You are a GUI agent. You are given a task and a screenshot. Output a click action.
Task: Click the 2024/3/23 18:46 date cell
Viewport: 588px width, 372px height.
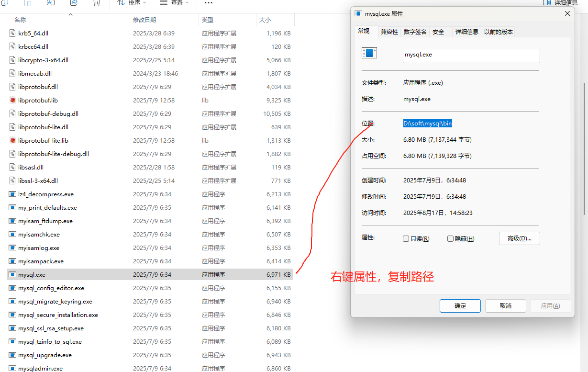(155, 74)
